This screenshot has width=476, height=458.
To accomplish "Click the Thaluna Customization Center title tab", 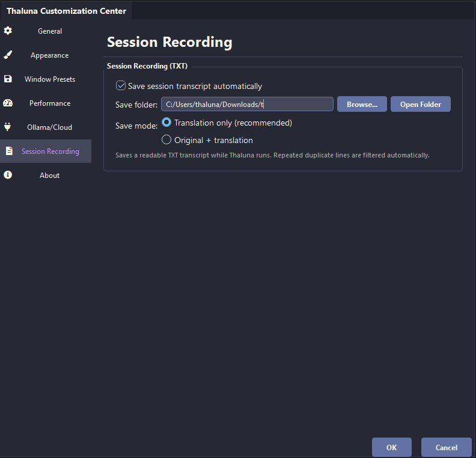I will pos(66,11).
